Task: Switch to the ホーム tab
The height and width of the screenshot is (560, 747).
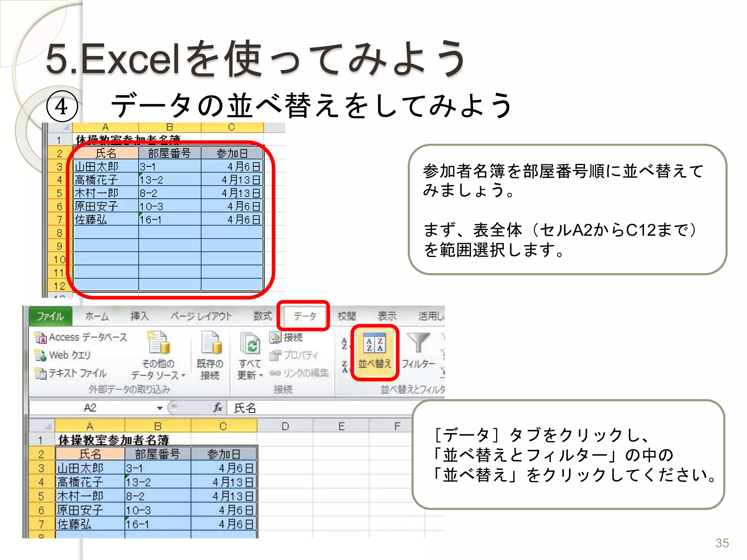Action: tap(97, 316)
